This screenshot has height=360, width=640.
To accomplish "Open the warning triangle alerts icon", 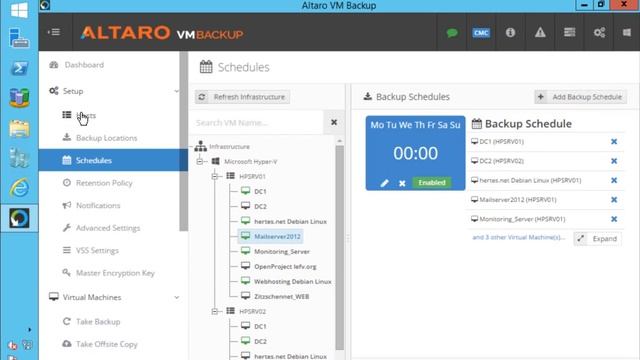I will pos(540,32).
